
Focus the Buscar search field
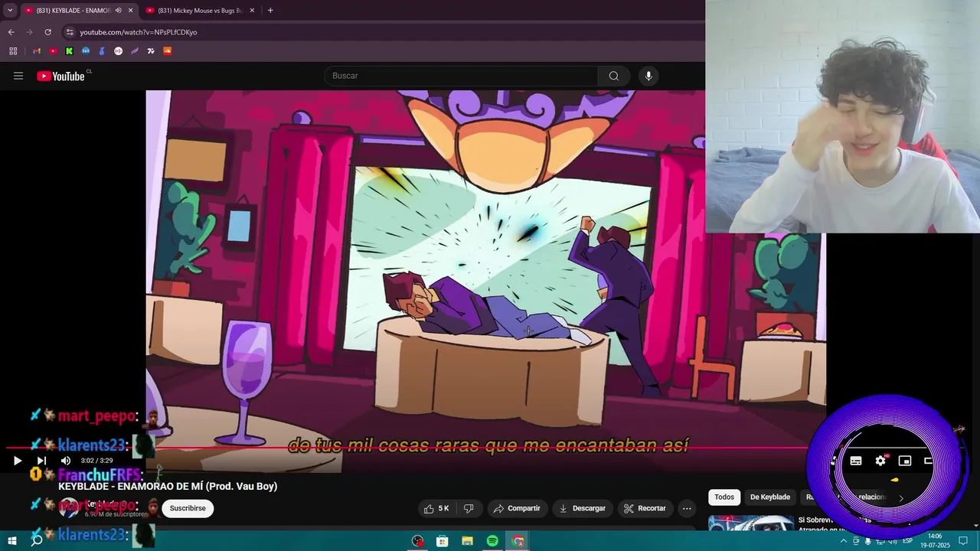click(461, 76)
